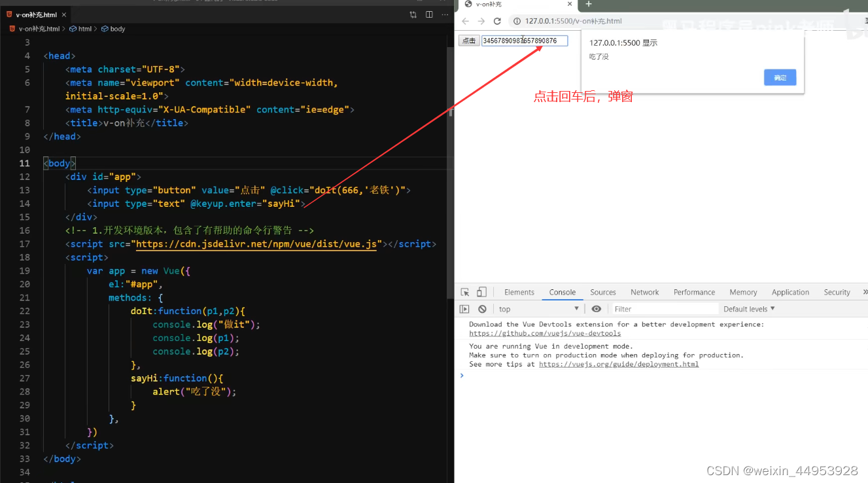This screenshot has width=868, height=483.
Task: Switch to the Network tab
Action: (x=645, y=293)
